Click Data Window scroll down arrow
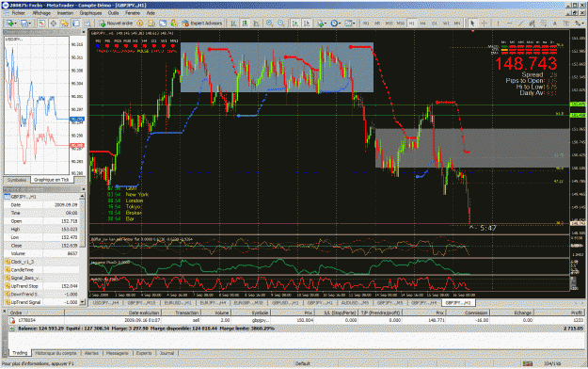The height and width of the screenshot is (369, 588). [82, 302]
